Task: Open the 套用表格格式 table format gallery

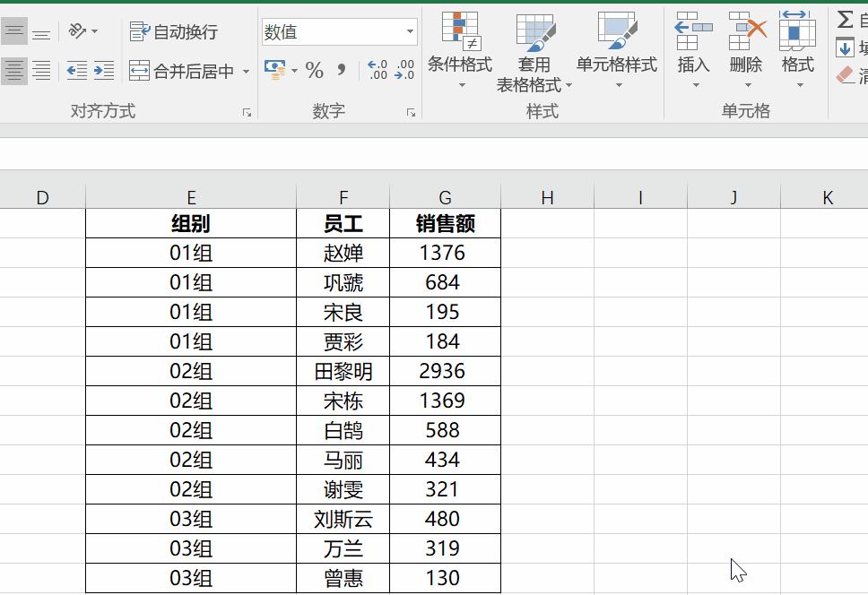Action: click(x=535, y=49)
